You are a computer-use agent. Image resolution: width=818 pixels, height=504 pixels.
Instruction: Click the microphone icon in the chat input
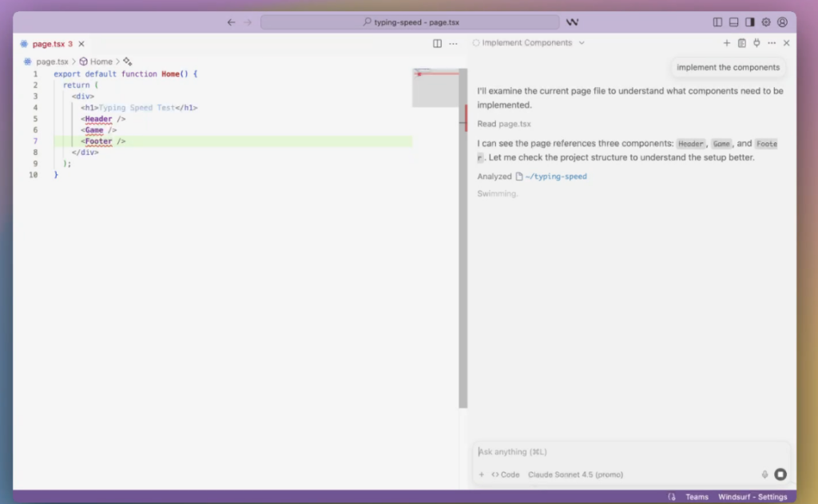tap(764, 474)
